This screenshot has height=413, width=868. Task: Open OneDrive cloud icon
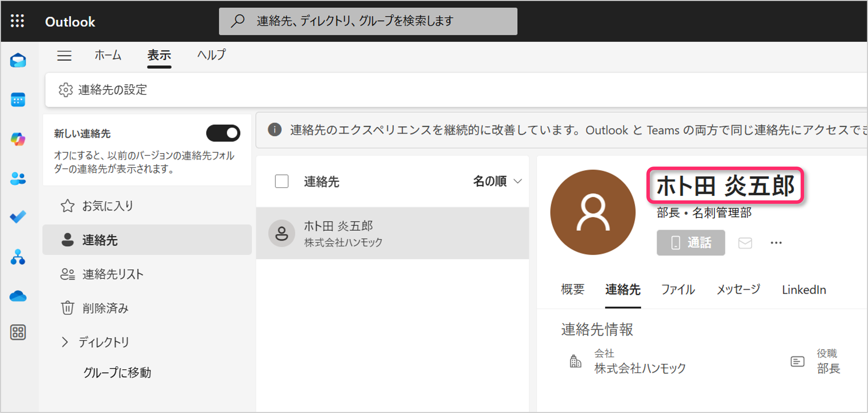18,296
